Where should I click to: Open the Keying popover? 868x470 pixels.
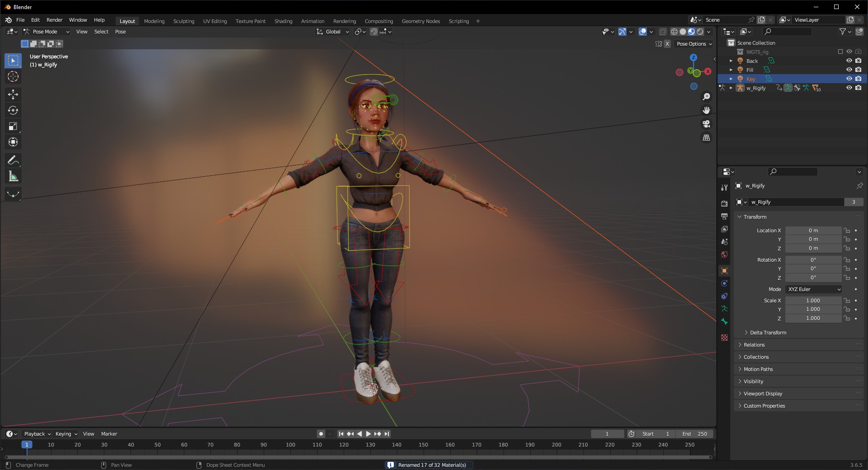66,434
